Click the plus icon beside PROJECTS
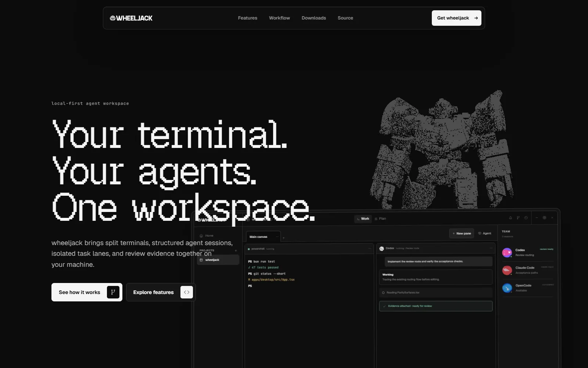The image size is (588, 368). coord(236,251)
